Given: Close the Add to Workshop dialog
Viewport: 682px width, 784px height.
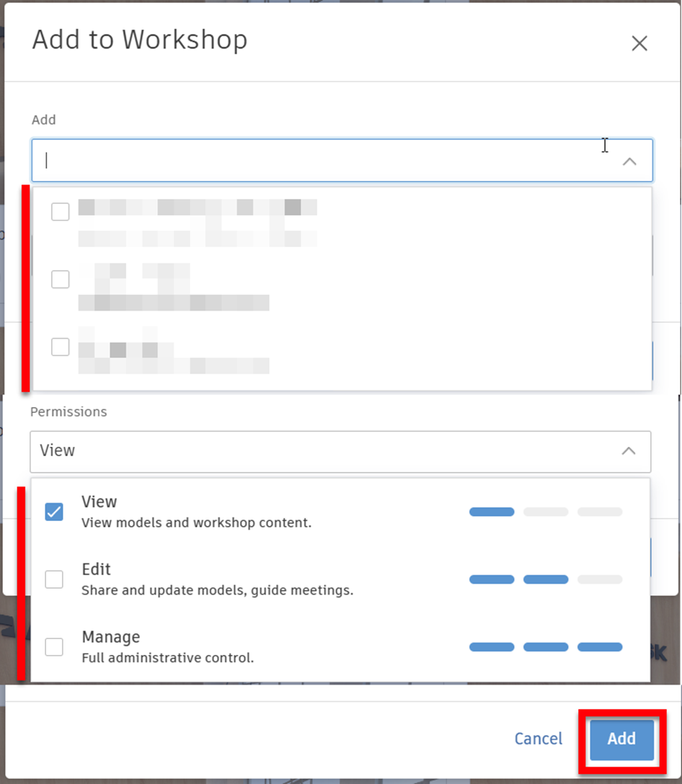Looking at the screenshot, I should [x=639, y=43].
